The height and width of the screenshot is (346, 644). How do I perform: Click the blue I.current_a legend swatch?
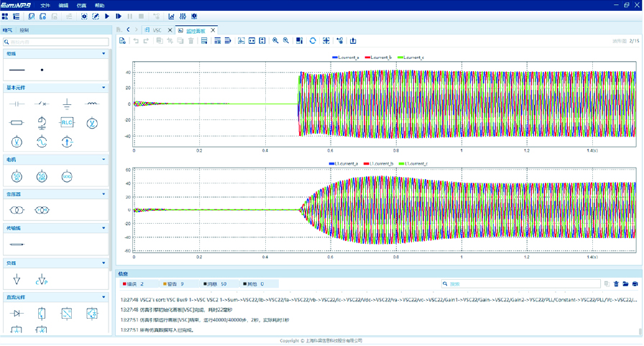pyautogui.click(x=334, y=58)
